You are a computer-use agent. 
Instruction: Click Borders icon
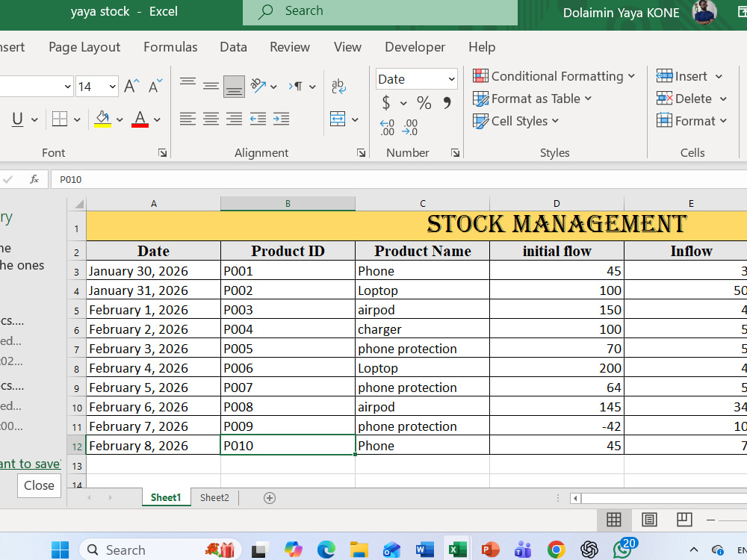(60, 119)
